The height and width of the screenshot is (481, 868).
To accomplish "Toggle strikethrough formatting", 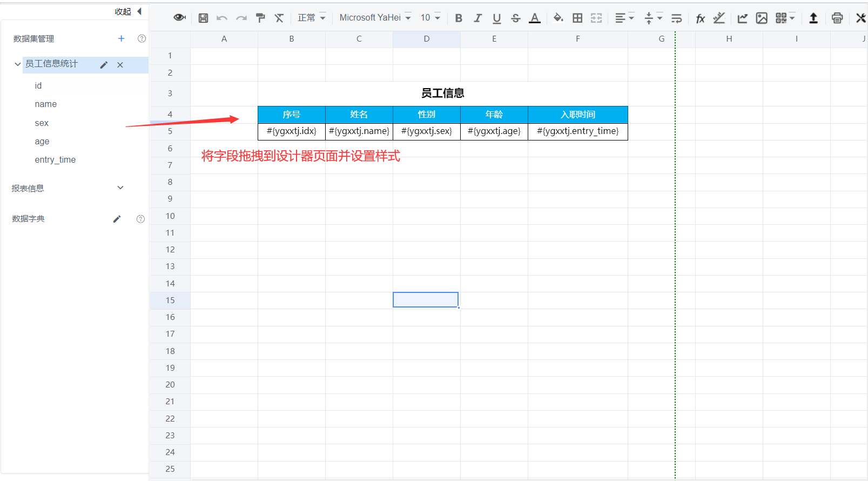I will (515, 18).
